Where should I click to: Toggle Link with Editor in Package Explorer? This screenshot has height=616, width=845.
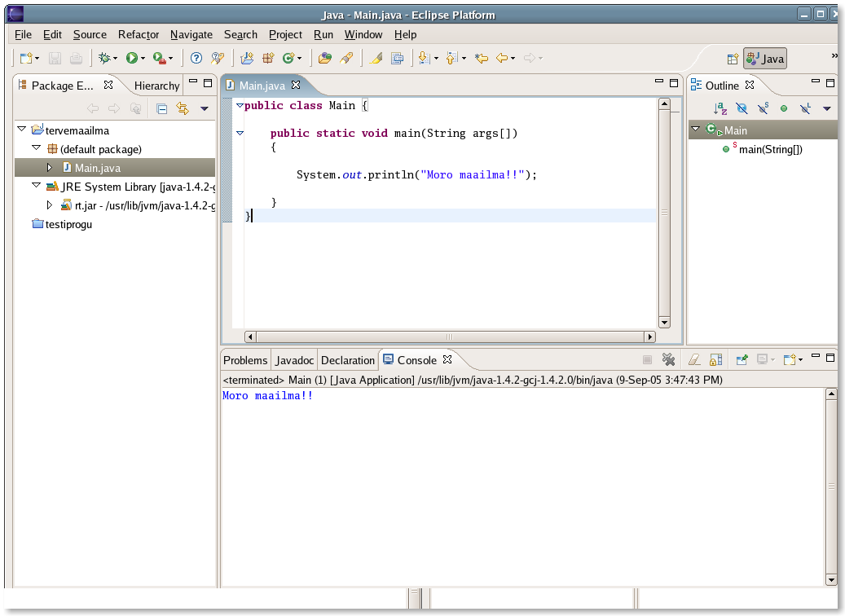pyautogui.click(x=183, y=109)
